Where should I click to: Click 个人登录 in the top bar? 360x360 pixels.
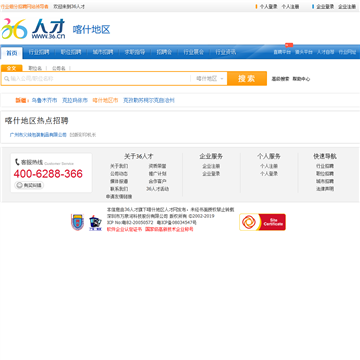click(x=268, y=6)
